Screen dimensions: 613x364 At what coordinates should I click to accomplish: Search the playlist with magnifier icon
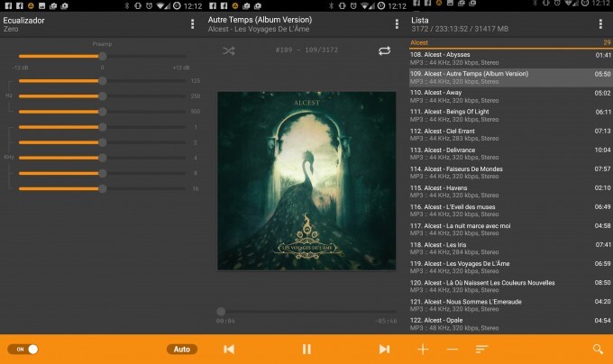[597, 349]
